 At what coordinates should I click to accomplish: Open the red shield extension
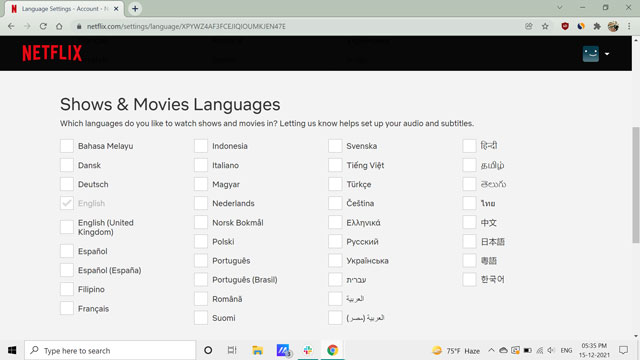tap(565, 26)
